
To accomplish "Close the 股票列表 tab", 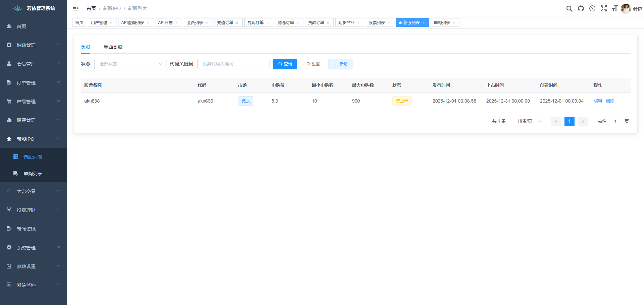I will pos(389,23).
